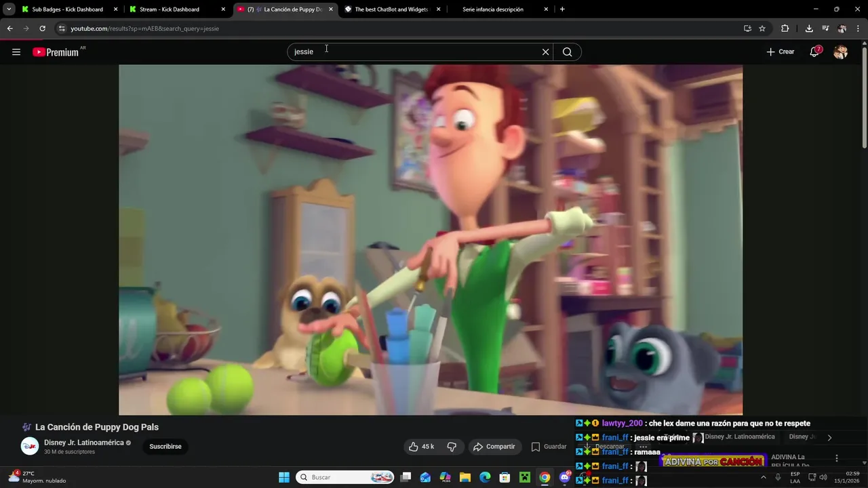The height and width of the screenshot is (488, 868).
Task: Select La Canción de Puppy Dog tab
Action: click(x=285, y=9)
